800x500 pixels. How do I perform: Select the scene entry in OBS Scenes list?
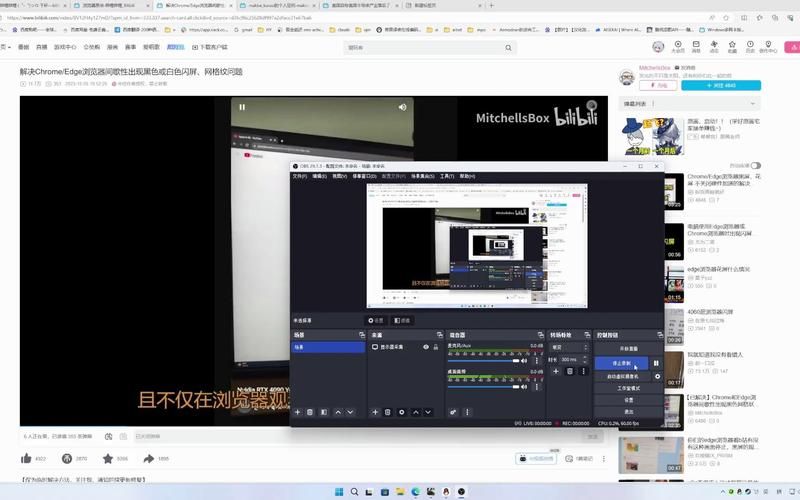coord(328,347)
